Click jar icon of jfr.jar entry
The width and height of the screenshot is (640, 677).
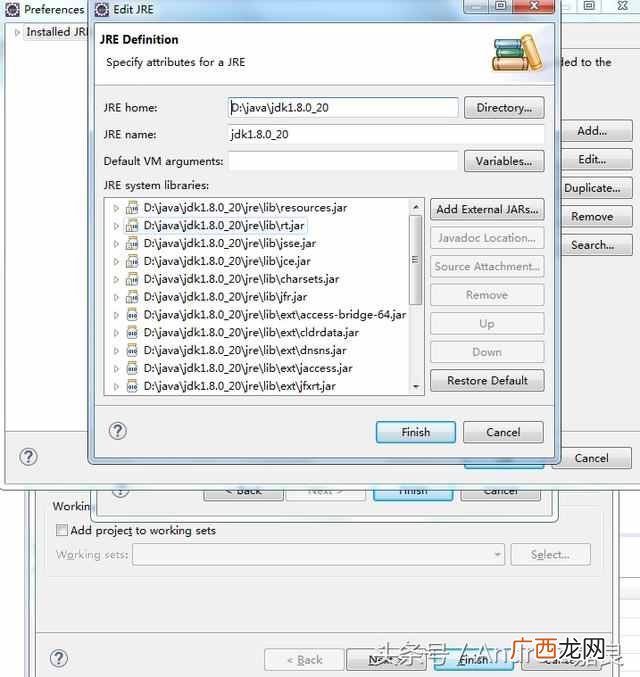click(132, 297)
